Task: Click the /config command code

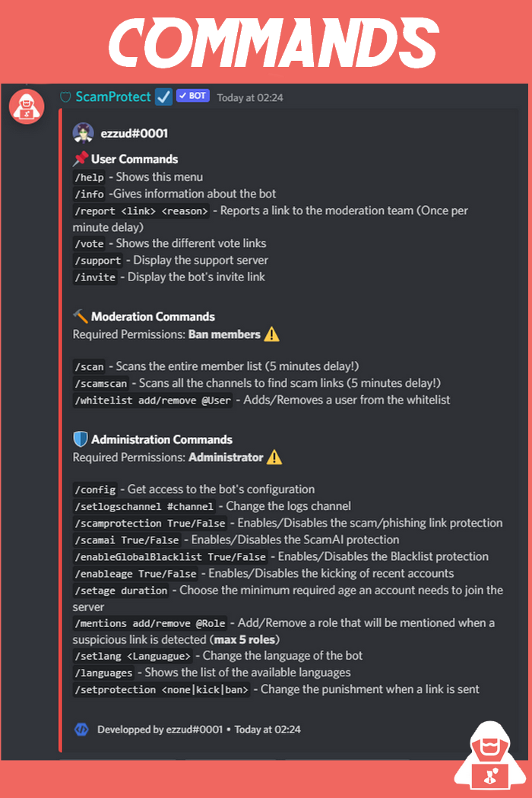Action: tap(95, 489)
